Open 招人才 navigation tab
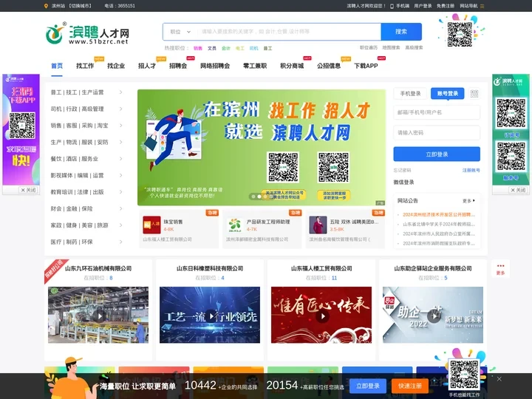The width and height of the screenshot is (532, 399). click(x=147, y=66)
